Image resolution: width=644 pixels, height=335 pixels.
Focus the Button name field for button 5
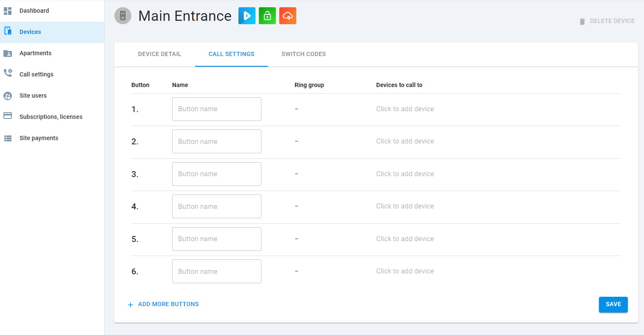pos(217,239)
